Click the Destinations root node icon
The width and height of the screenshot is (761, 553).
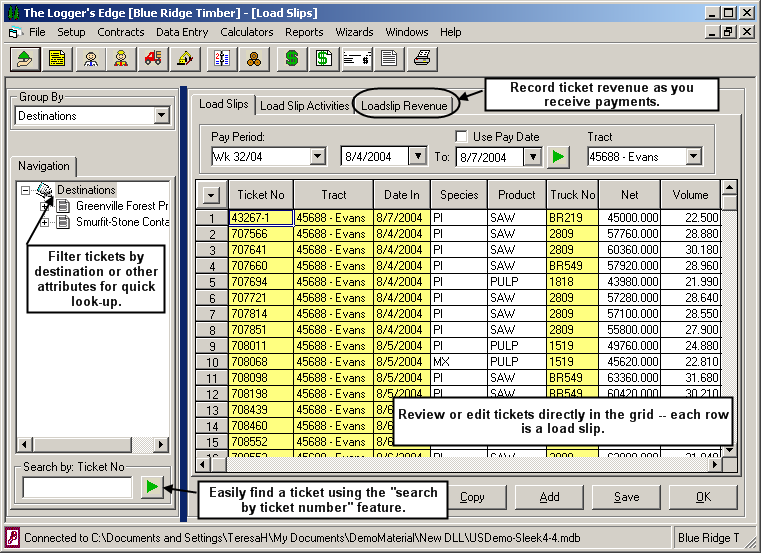45,190
